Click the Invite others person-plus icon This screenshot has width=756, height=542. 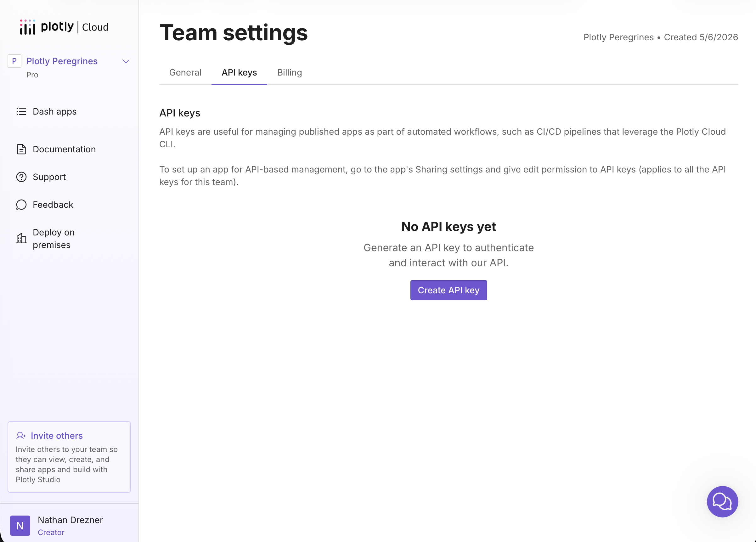click(21, 435)
